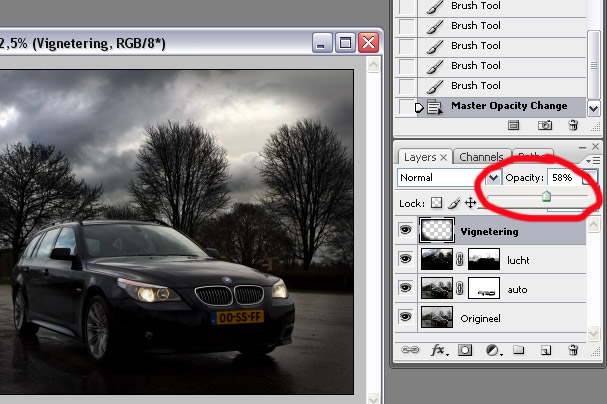Close the Layers panel group
Viewport: 607px width, 404px height.
coord(595,147)
